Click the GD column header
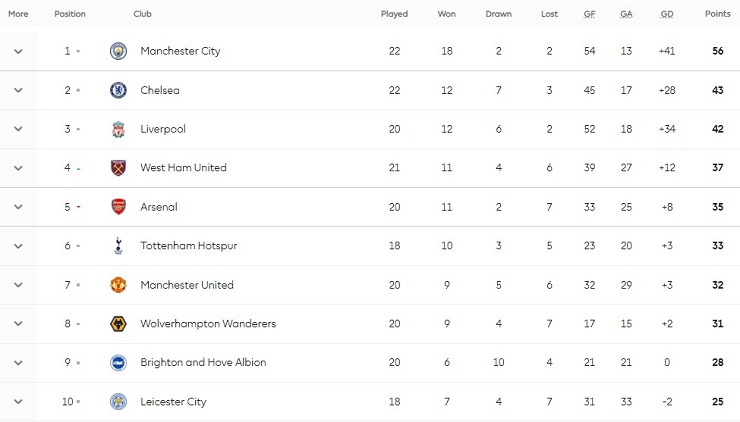740x422 pixels. (x=667, y=14)
